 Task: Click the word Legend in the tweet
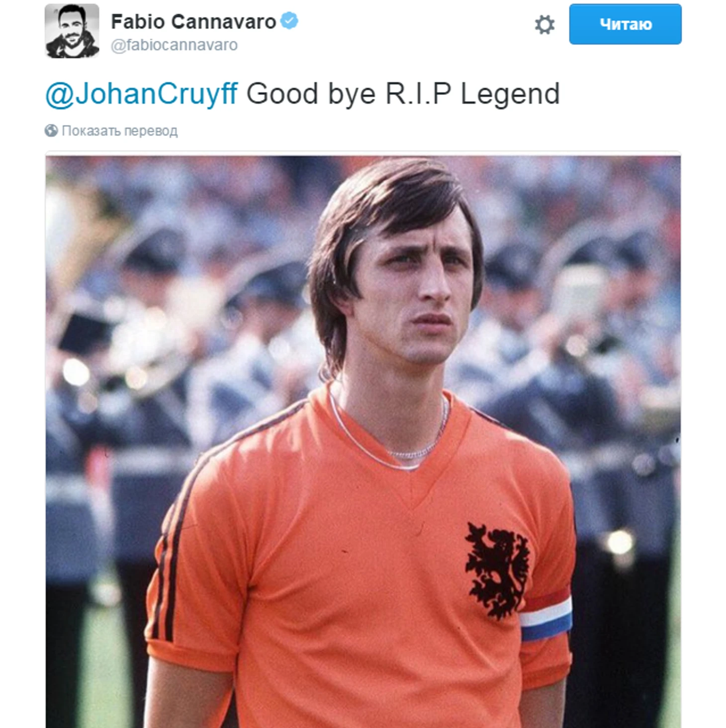pyautogui.click(x=510, y=93)
